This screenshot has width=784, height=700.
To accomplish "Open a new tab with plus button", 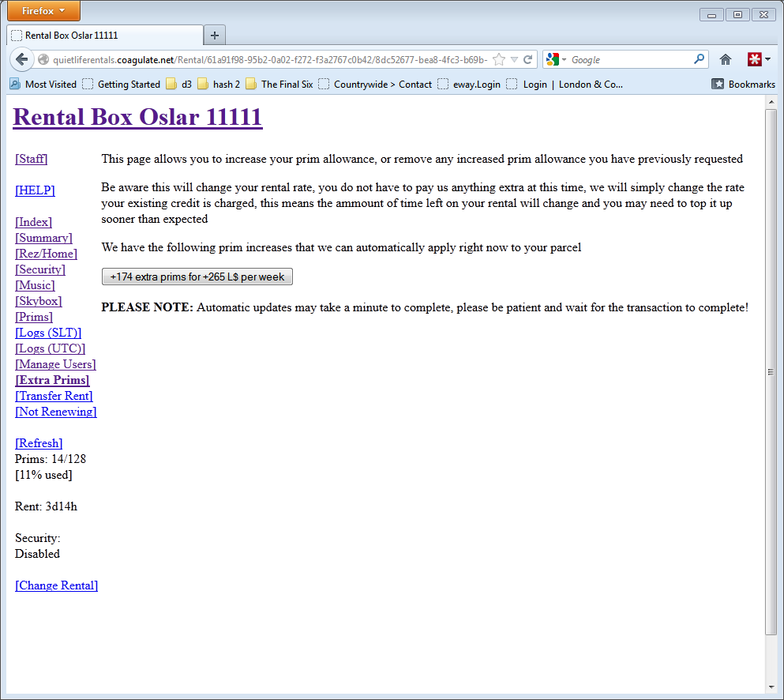I will [215, 36].
